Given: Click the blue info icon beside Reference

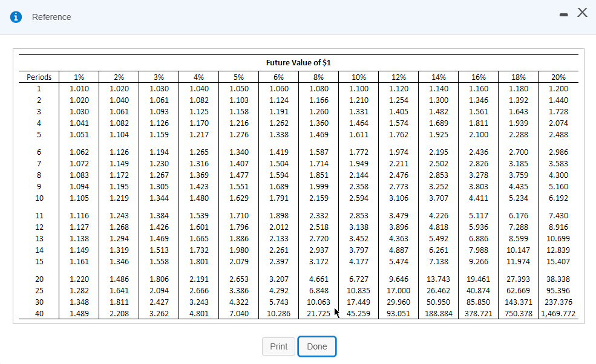Looking at the screenshot, I should [x=15, y=17].
